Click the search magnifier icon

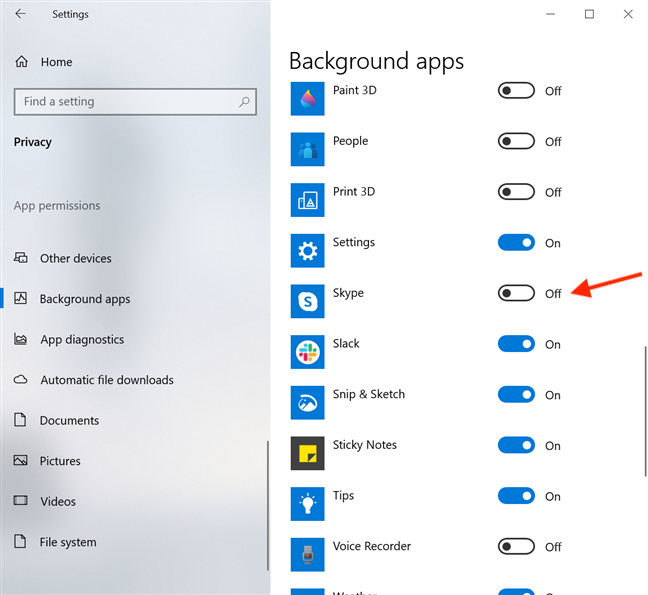[x=244, y=101]
